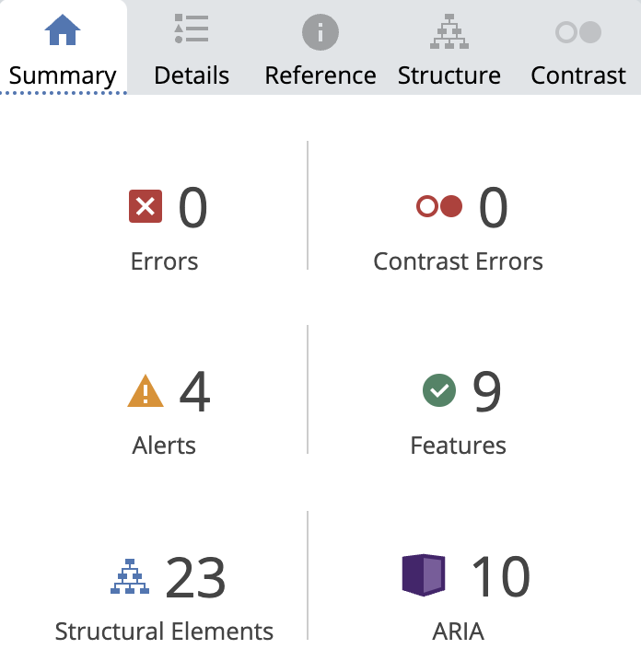Click the Structure hierarchy icon tab
Image resolution: width=641 pixels, height=672 pixels.
[x=449, y=31]
